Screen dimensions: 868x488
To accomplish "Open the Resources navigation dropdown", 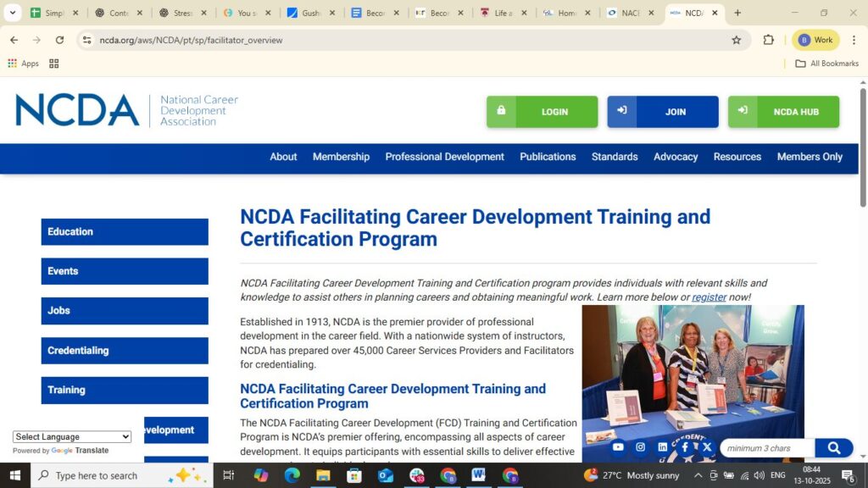I will click(x=737, y=158).
